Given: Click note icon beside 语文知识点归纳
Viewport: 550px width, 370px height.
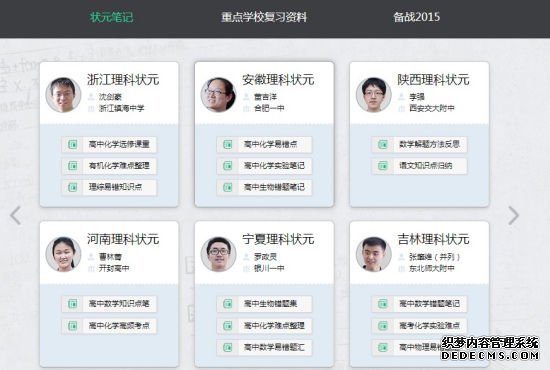Looking at the screenshot, I should coord(383,166).
